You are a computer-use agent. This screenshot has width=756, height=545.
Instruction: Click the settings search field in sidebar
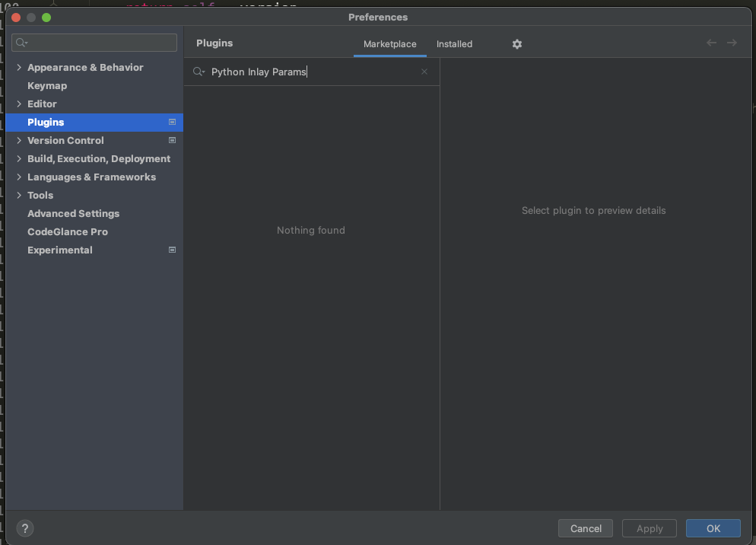point(99,43)
